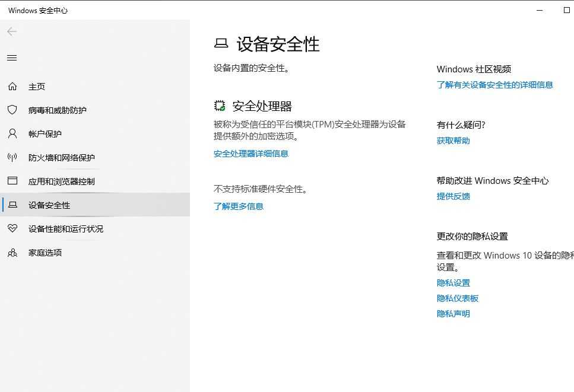The image size is (574, 392).
Task: Click 提供反馈 to give feedback
Action: 452,196
